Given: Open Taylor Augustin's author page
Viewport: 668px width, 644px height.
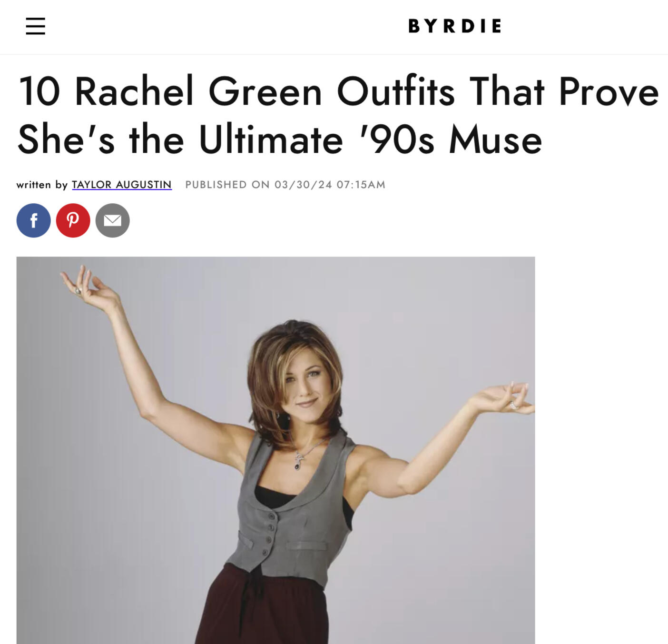Looking at the screenshot, I should [122, 185].
